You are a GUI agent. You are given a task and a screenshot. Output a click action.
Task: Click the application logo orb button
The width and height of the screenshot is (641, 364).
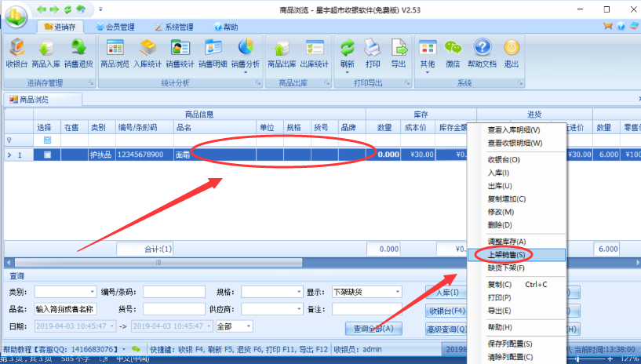pos(16,16)
